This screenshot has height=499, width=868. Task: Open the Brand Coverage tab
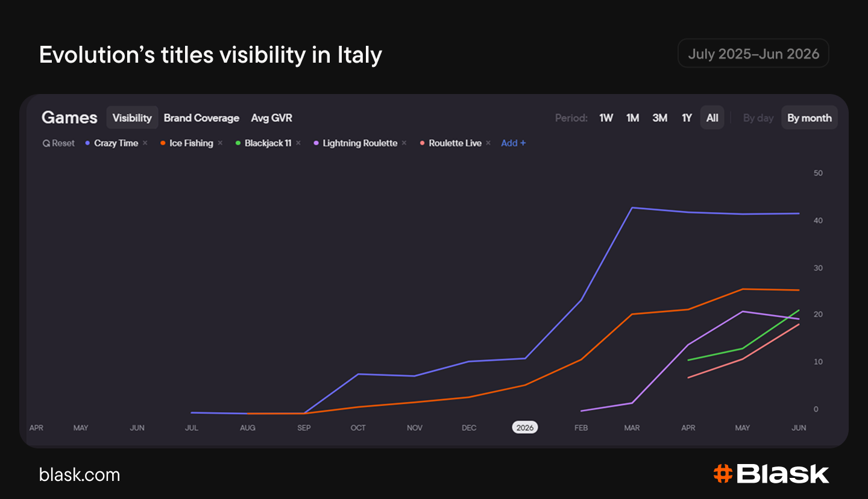(x=201, y=118)
